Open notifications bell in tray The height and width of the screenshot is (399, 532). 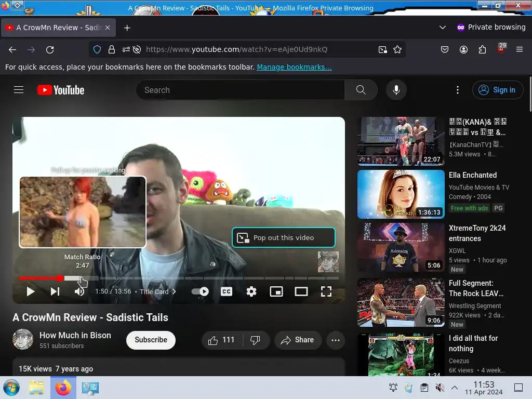393,388
